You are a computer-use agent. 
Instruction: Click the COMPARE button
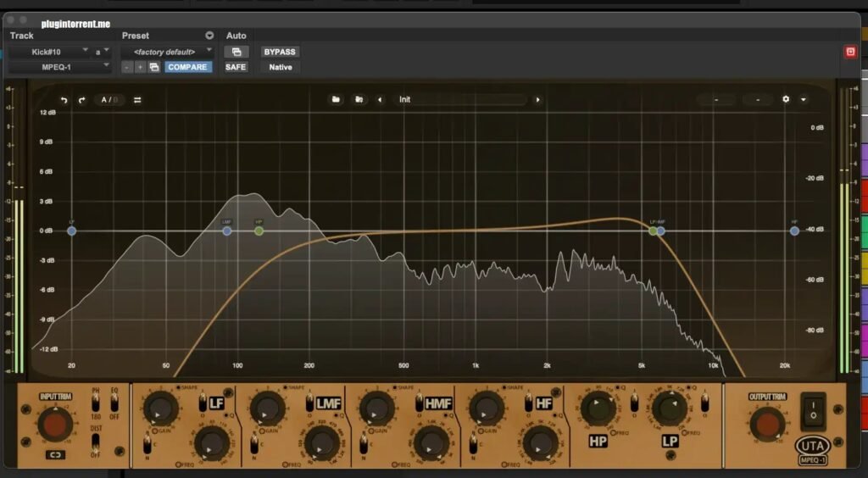coord(187,67)
